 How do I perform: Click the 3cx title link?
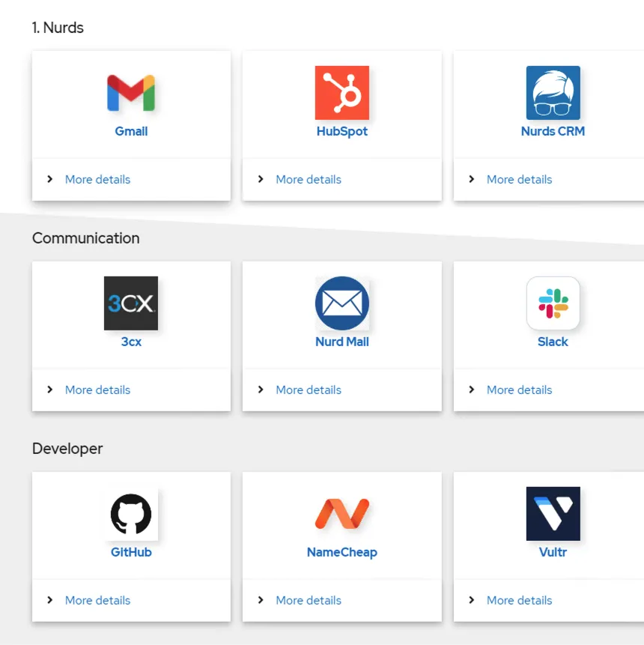click(x=131, y=342)
